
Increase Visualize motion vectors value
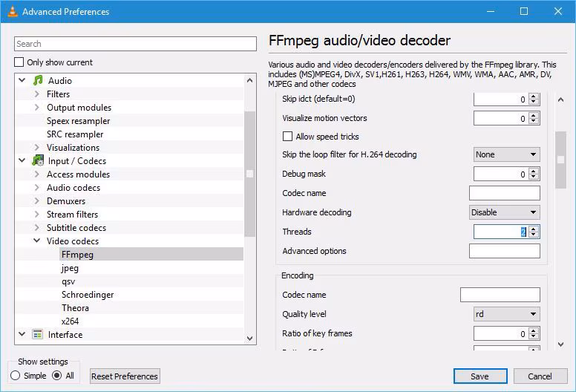[x=534, y=115]
